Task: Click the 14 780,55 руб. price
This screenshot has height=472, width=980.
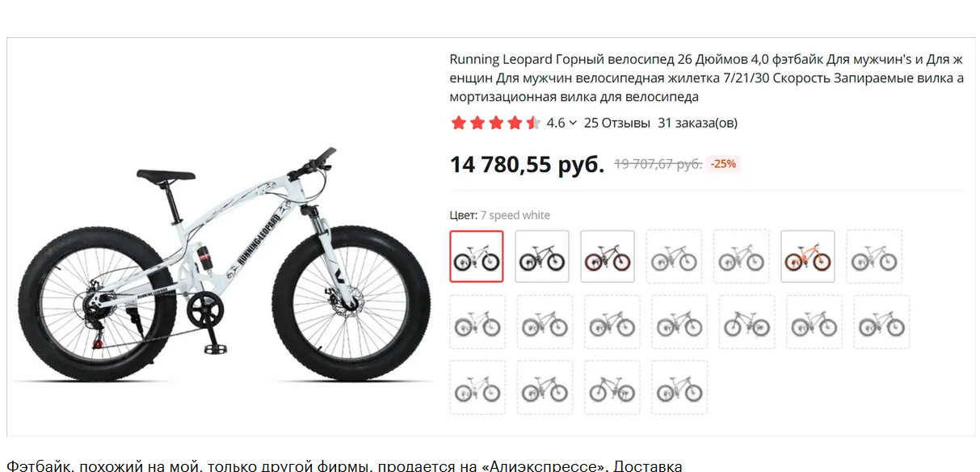Action: pyautogui.click(x=527, y=164)
